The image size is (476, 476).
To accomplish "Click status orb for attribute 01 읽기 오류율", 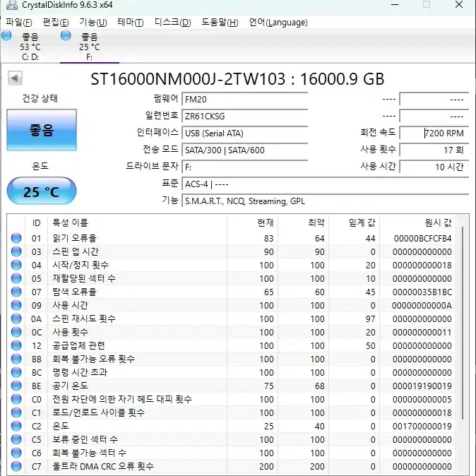I will (16, 238).
